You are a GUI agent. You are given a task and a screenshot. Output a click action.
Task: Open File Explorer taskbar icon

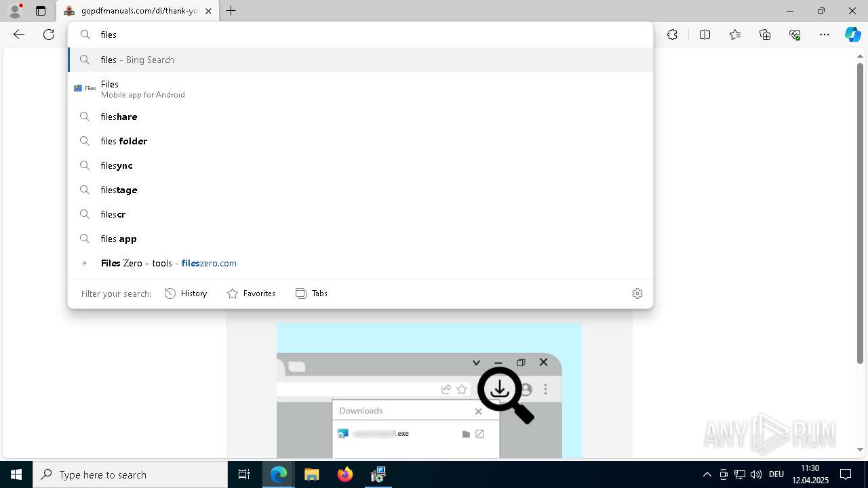click(311, 474)
